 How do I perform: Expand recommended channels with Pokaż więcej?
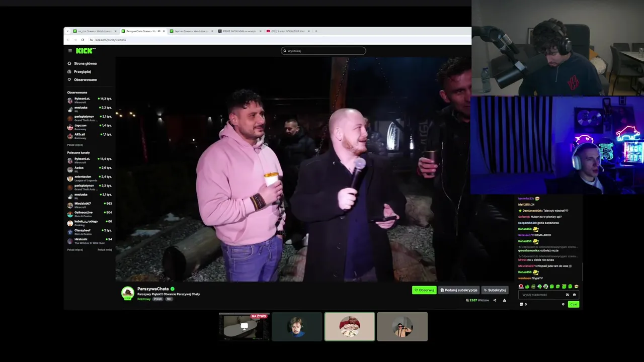click(75, 249)
